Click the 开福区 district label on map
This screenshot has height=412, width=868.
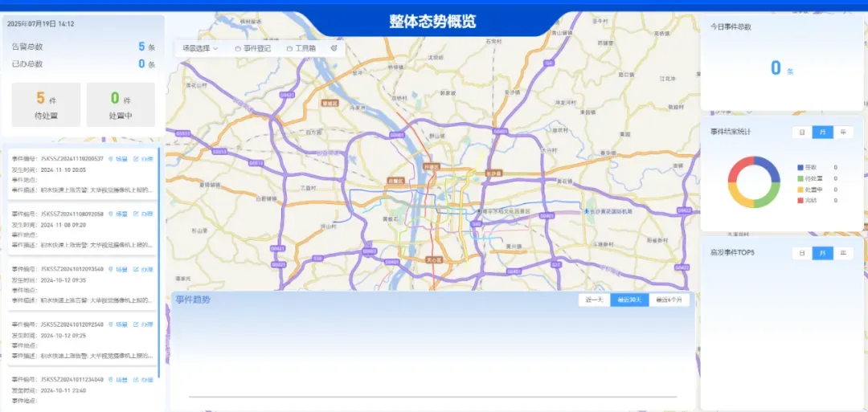[x=431, y=166]
